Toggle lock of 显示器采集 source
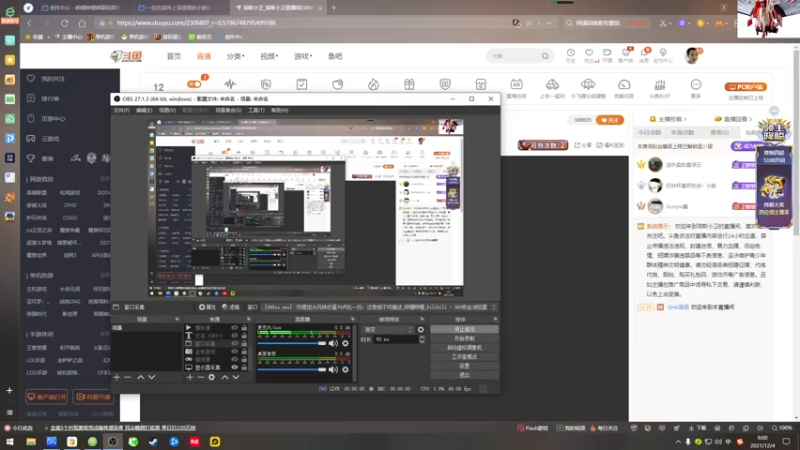 [x=244, y=367]
